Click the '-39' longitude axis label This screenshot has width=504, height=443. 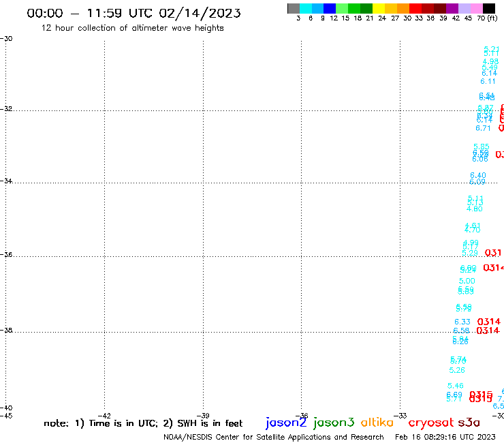pos(203,416)
